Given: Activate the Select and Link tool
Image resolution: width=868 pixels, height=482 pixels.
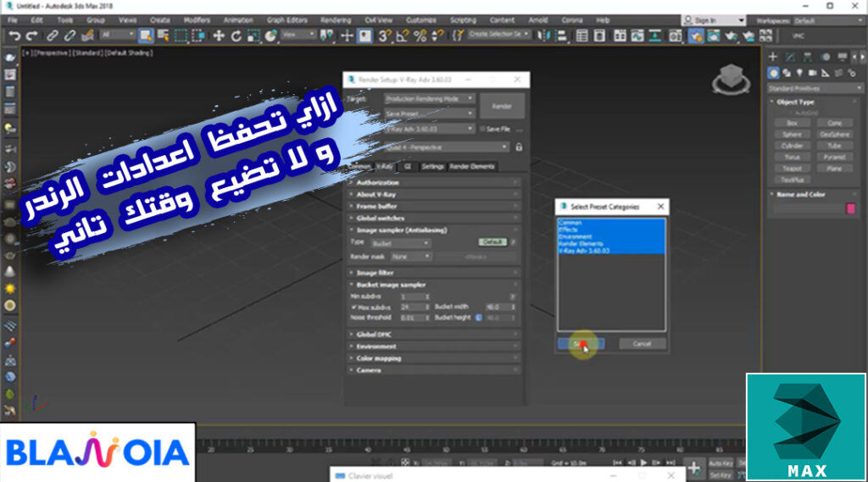Looking at the screenshot, I should pos(52,36).
